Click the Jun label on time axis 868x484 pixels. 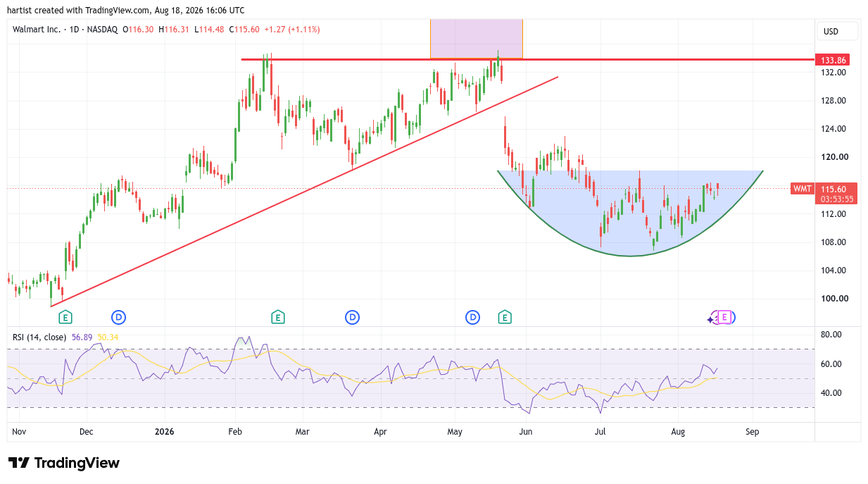[526, 432]
